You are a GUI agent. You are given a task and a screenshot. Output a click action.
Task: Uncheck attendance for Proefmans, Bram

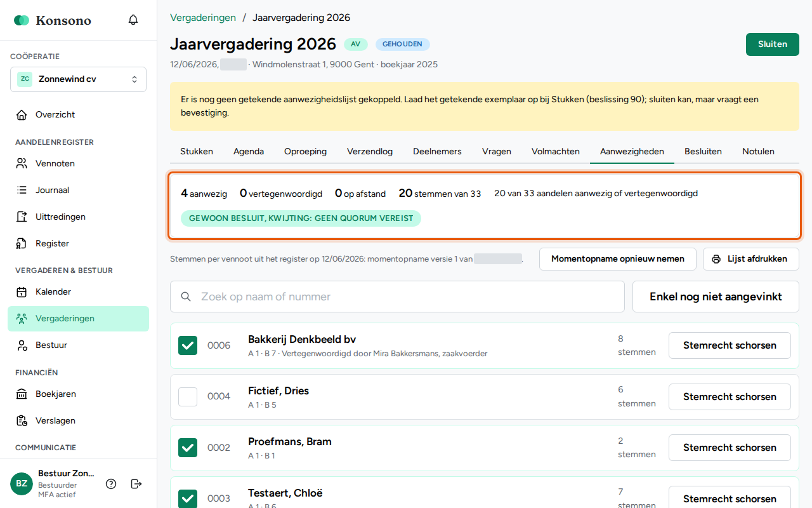click(188, 448)
